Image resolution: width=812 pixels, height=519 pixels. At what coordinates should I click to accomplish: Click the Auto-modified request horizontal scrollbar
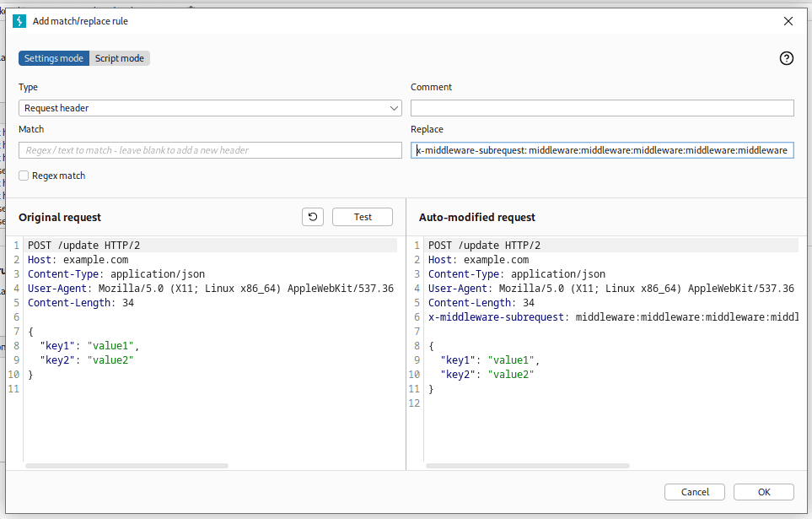coord(527,465)
